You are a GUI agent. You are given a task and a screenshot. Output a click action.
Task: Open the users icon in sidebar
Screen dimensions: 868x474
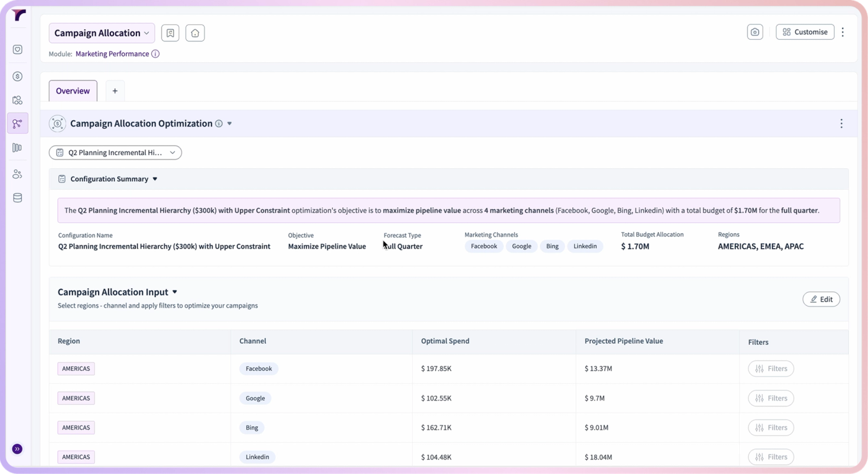(x=17, y=174)
